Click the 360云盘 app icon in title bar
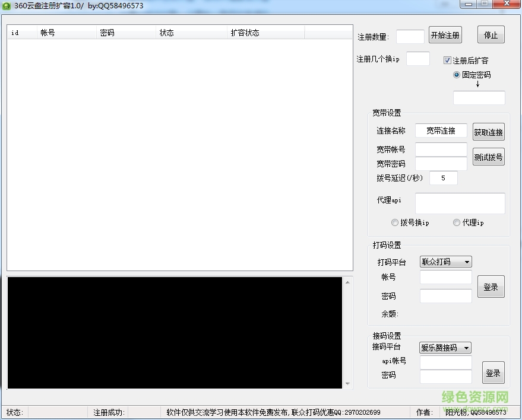Viewport: 522px width, 420px height. tap(7, 5)
